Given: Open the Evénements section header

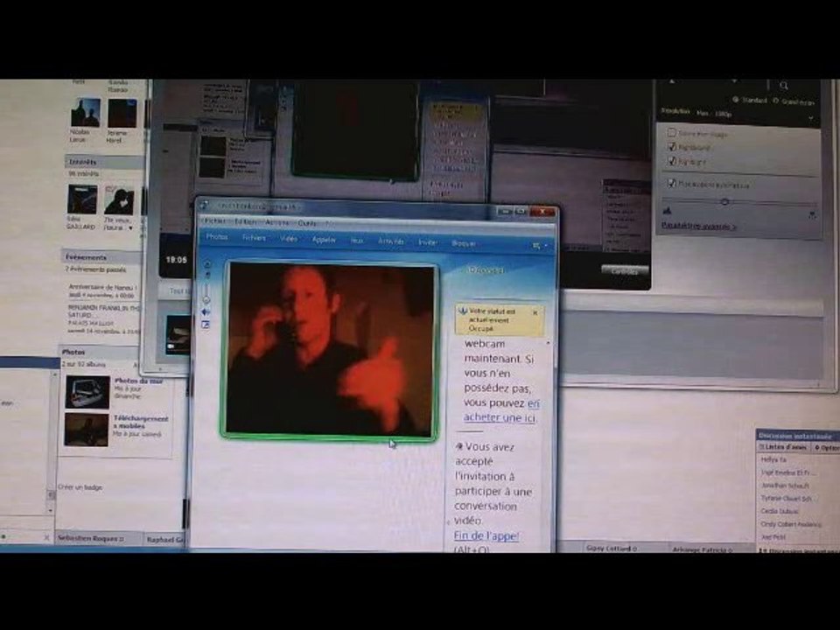Looking at the screenshot, I should 101,257.
